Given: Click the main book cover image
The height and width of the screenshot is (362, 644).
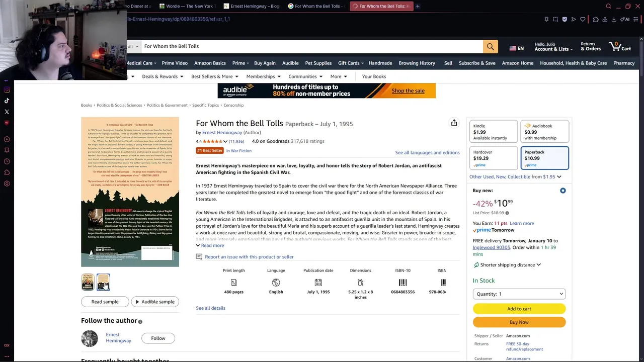Looking at the screenshot, I should coord(130,192).
